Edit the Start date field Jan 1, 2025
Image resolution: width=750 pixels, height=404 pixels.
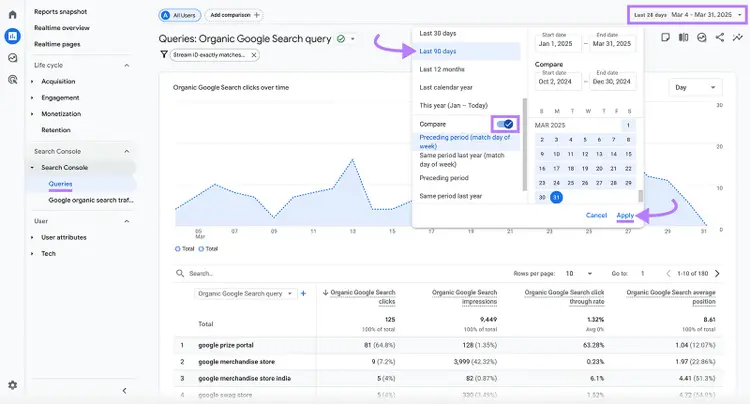[558, 42]
